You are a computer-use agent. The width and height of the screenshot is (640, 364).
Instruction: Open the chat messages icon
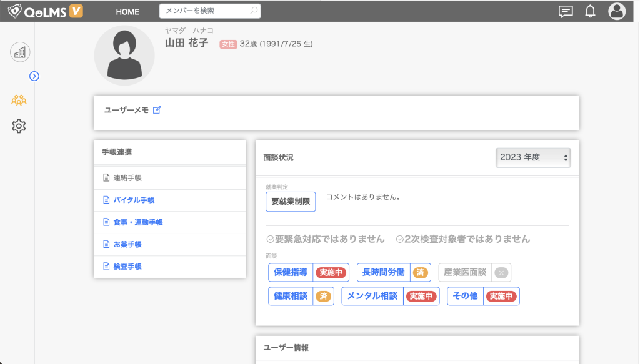[x=566, y=11]
